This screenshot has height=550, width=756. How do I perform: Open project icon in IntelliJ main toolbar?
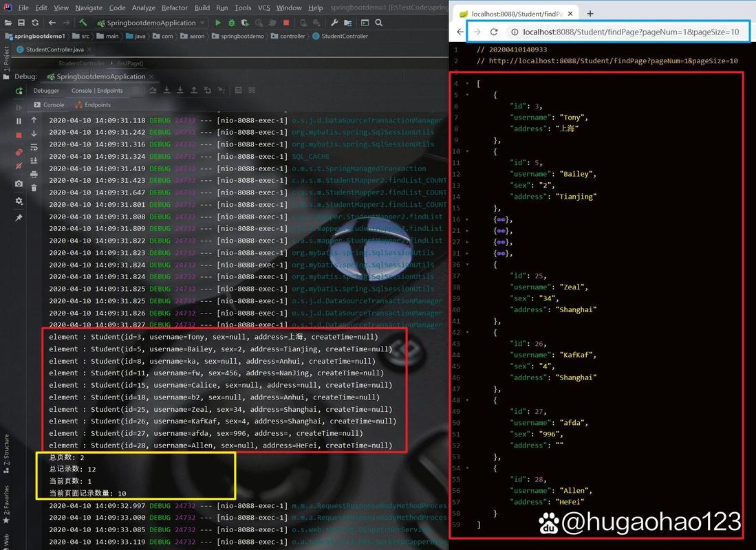pyautogui.click(x=8, y=23)
